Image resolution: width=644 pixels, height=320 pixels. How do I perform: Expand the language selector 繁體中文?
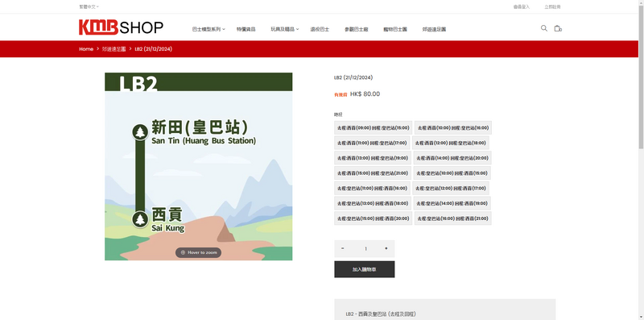point(89,6)
